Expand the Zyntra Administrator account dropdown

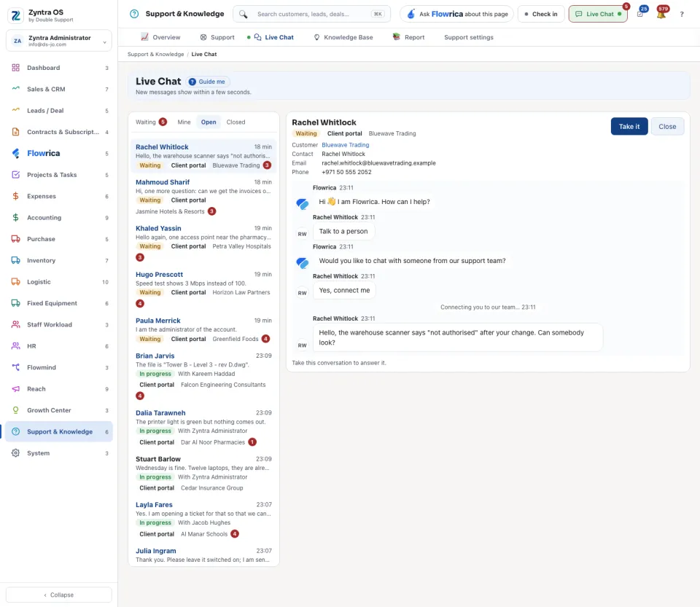click(x=59, y=41)
